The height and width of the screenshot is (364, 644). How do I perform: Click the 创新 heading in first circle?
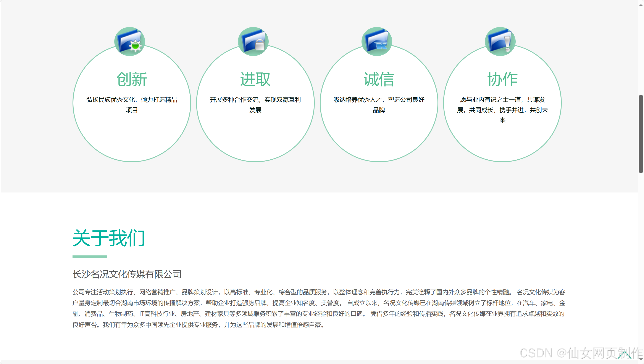pyautogui.click(x=132, y=79)
